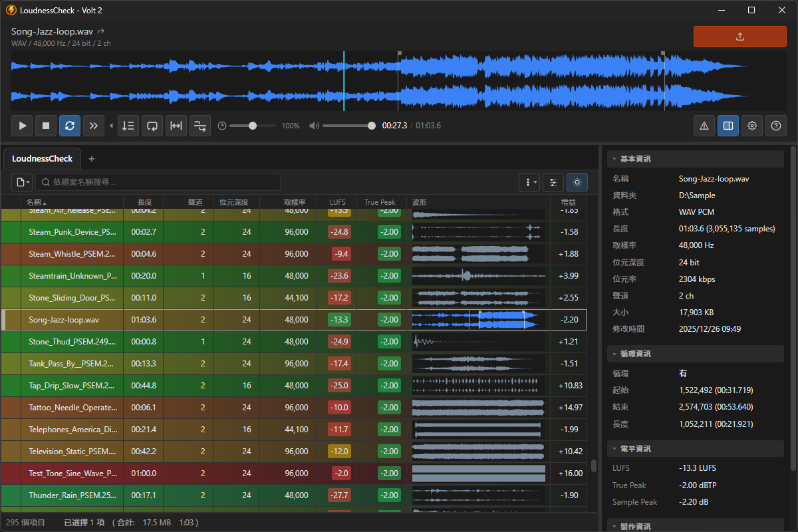
Task: Open the warning triangle panel
Action: [704, 125]
